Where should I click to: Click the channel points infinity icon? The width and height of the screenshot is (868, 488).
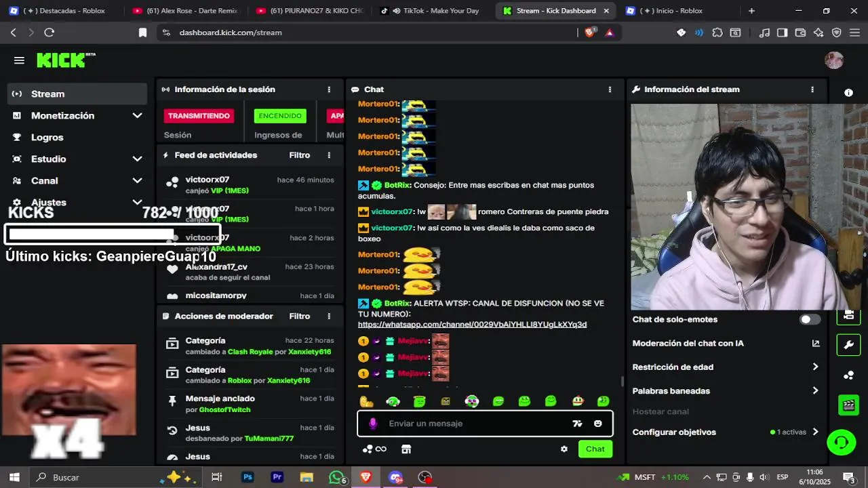(374, 449)
